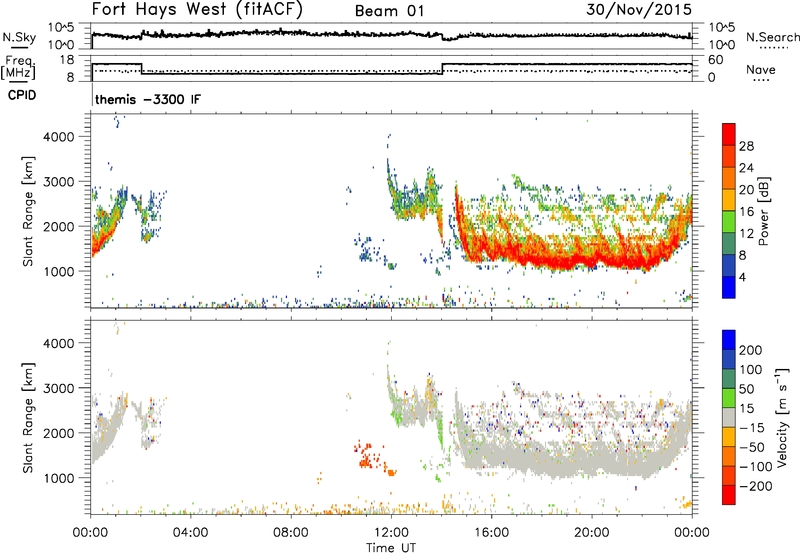Click the '-50' label on Velocity colorbar
This screenshot has height=554, width=800.
click(752, 447)
